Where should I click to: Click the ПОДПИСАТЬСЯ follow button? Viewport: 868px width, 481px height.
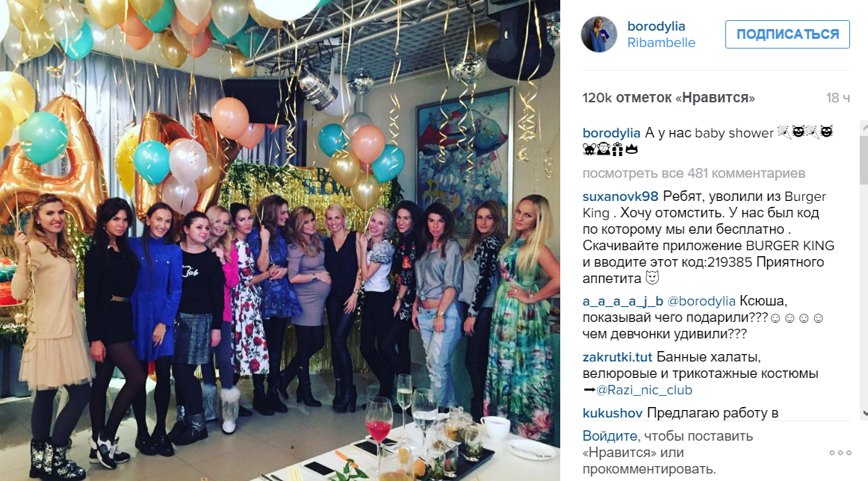pyautogui.click(x=788, y=34)
